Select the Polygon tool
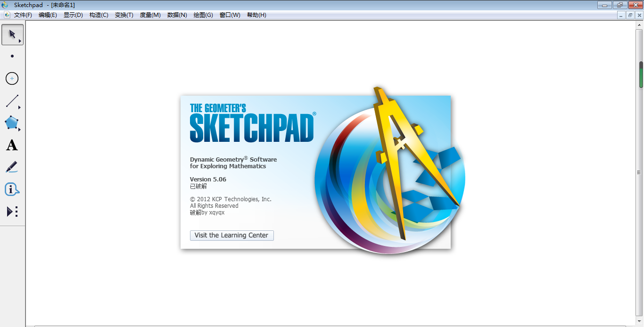Screen dimensions: 644x327 [x=12, y=123]
